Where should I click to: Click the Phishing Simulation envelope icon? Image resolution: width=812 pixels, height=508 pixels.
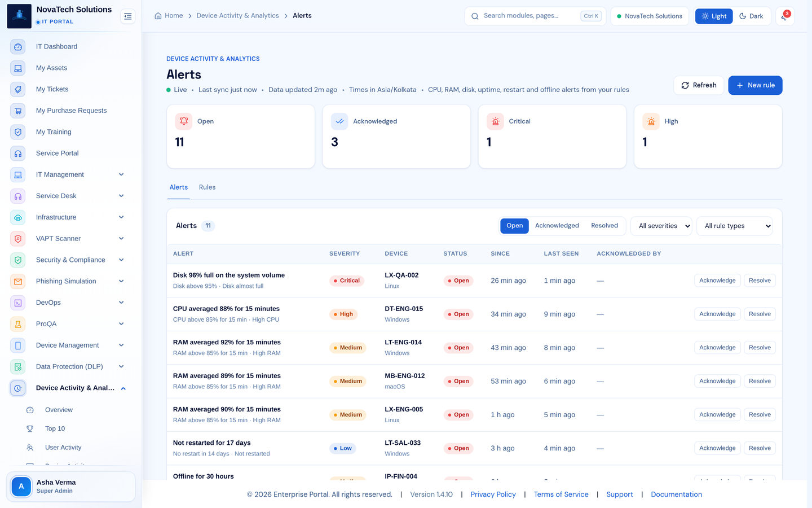(x=18, y=282)
